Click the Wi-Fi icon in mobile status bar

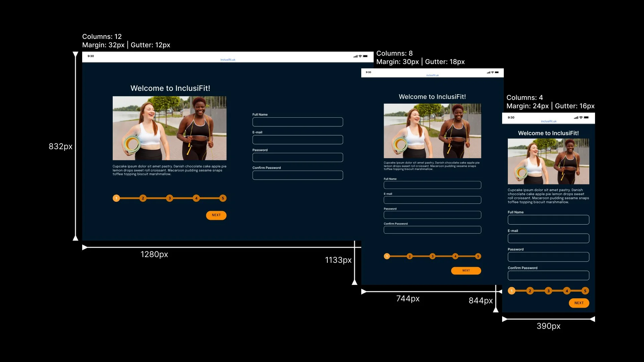(581, 118)
